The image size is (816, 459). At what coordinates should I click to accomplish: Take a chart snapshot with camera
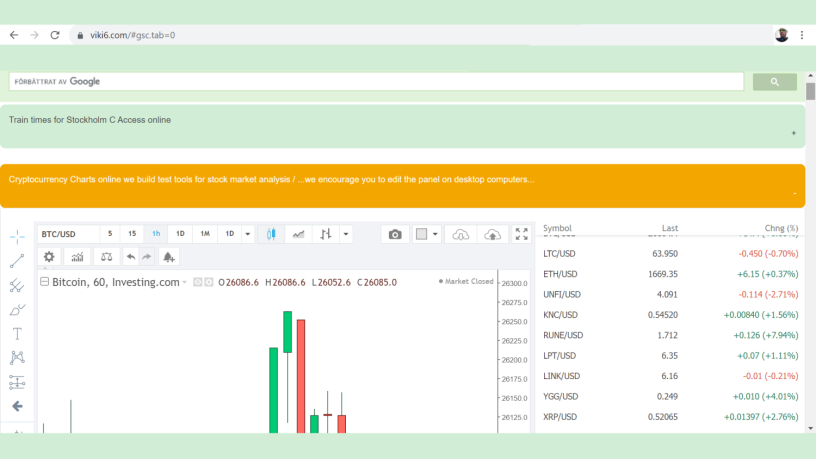coord(395,234)
